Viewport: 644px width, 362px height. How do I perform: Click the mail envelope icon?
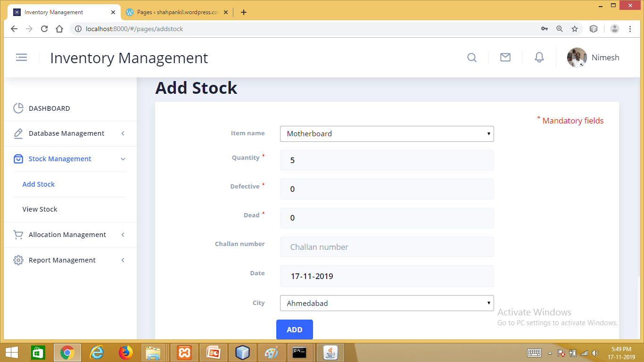[x=505, y=57]
